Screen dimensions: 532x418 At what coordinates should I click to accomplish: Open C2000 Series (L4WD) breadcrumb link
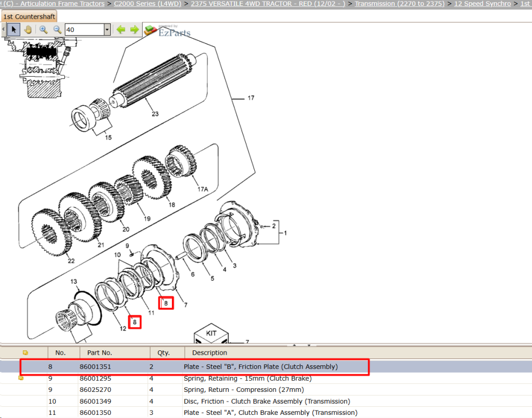(147, 4)
